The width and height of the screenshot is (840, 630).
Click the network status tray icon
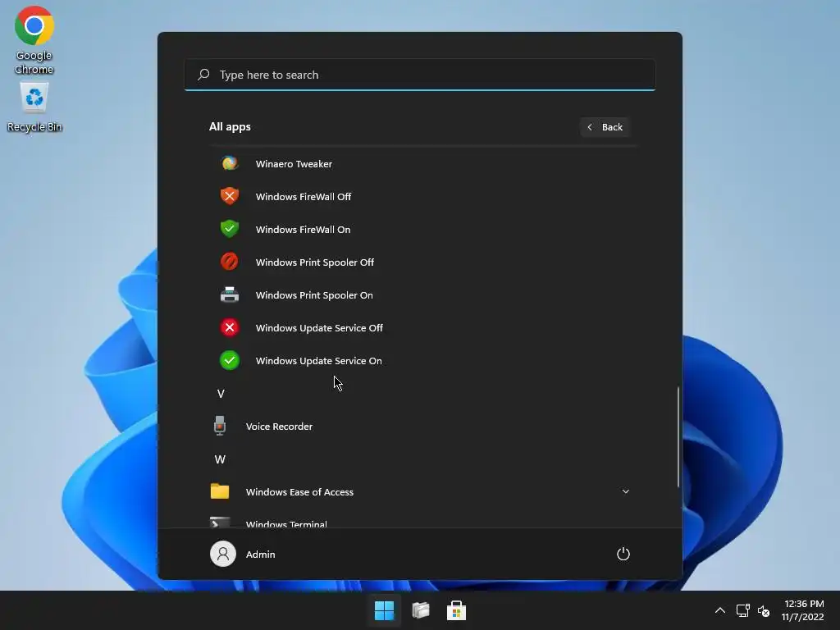click(742, 610)
